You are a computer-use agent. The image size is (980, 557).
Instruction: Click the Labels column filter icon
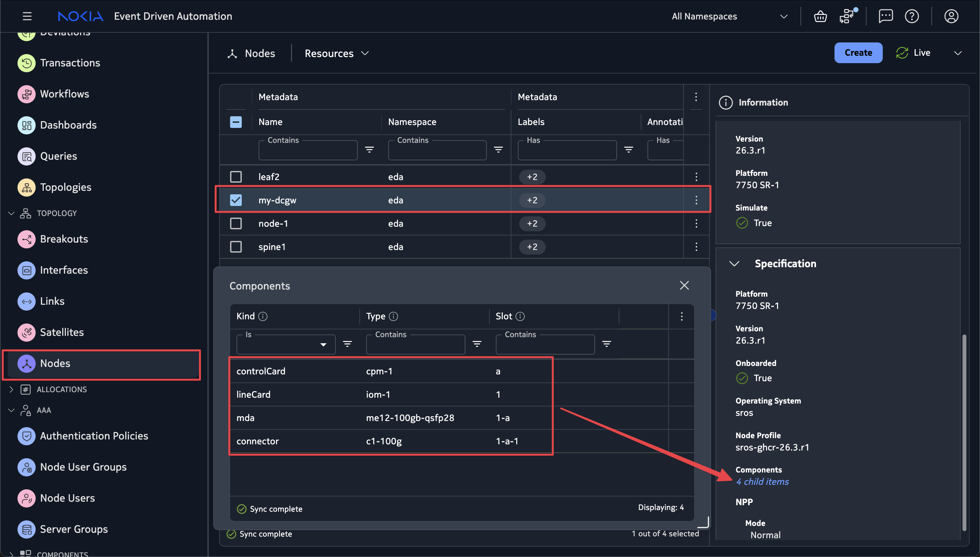(628, 150)
